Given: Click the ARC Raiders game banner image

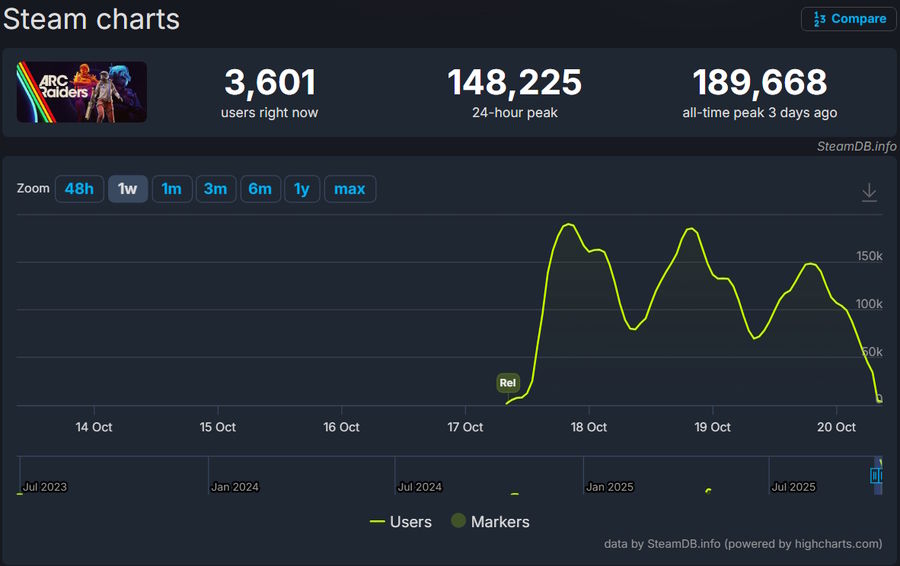Looking at the screenshot, I should coord(82,92).
